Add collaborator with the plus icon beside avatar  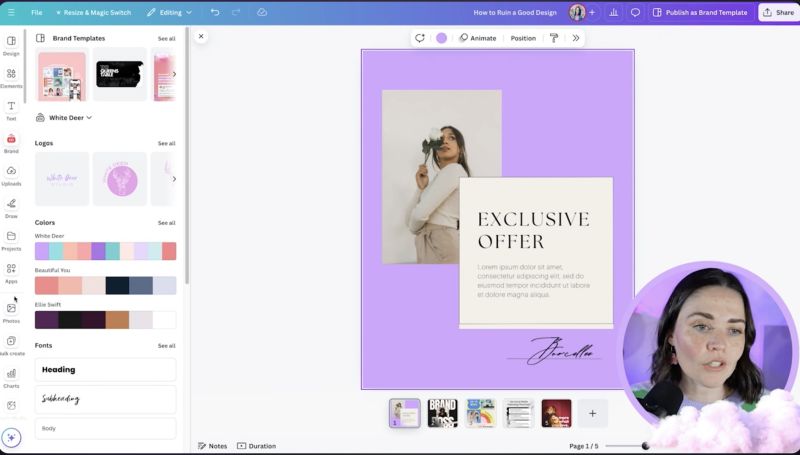click(592, 12)
